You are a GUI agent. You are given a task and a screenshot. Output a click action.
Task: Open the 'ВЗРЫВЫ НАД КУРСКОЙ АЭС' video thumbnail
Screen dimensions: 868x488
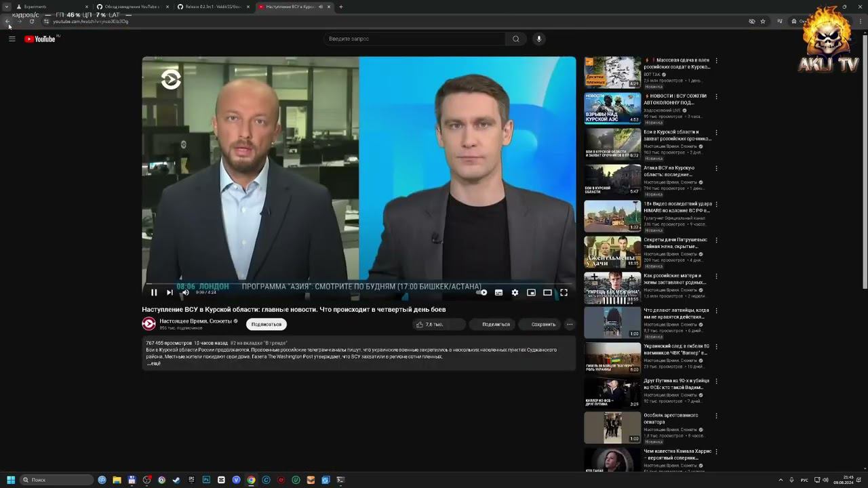612,108
